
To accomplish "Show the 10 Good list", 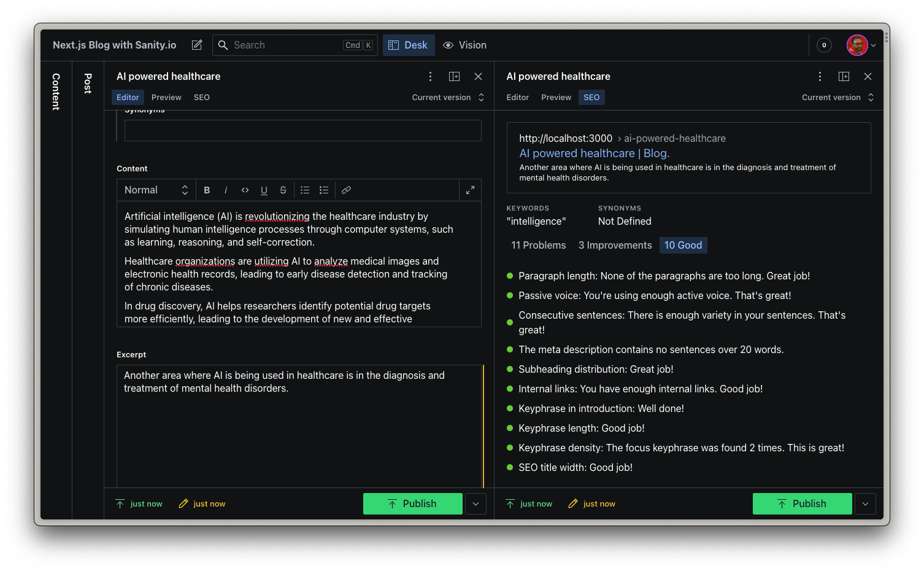I will (683, 245).
